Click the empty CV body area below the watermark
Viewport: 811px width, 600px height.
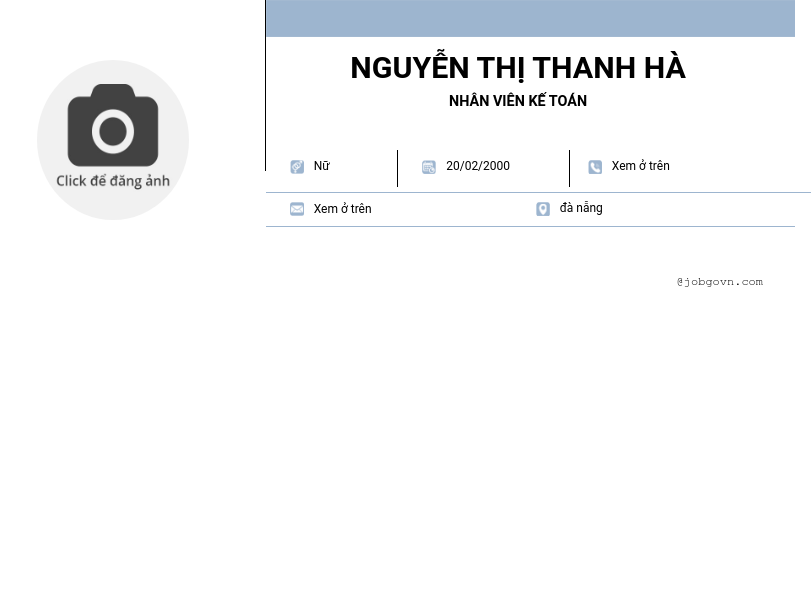click(530, 430)
